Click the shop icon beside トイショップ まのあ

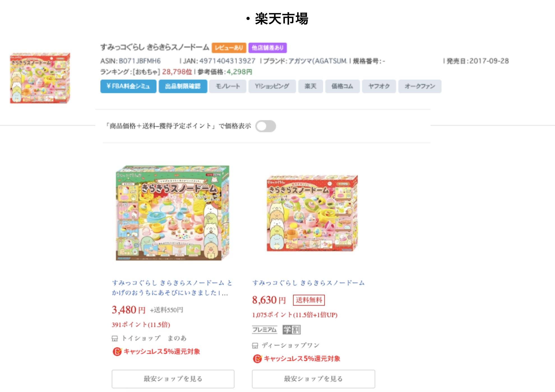coord(115,339)
